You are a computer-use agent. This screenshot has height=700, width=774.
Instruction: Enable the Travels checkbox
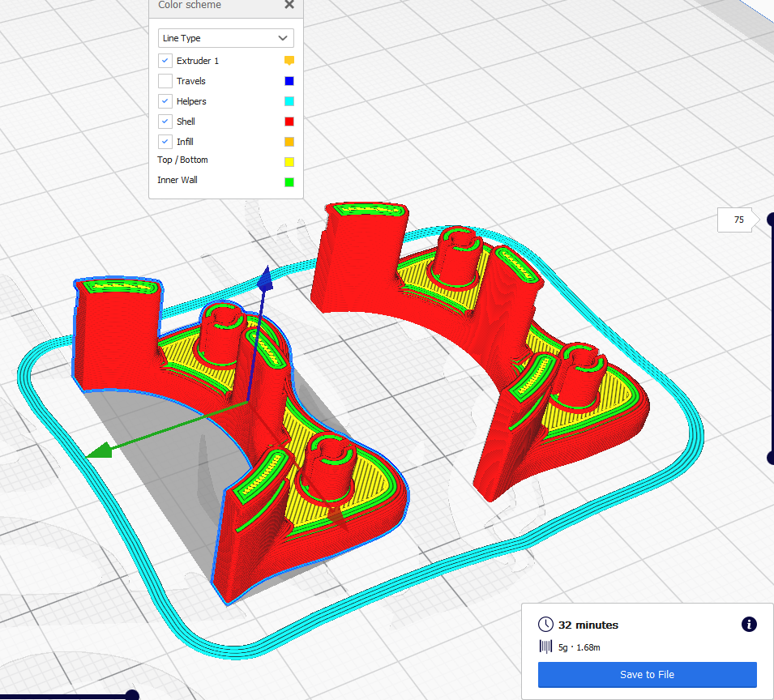click(x=165, y=81)
